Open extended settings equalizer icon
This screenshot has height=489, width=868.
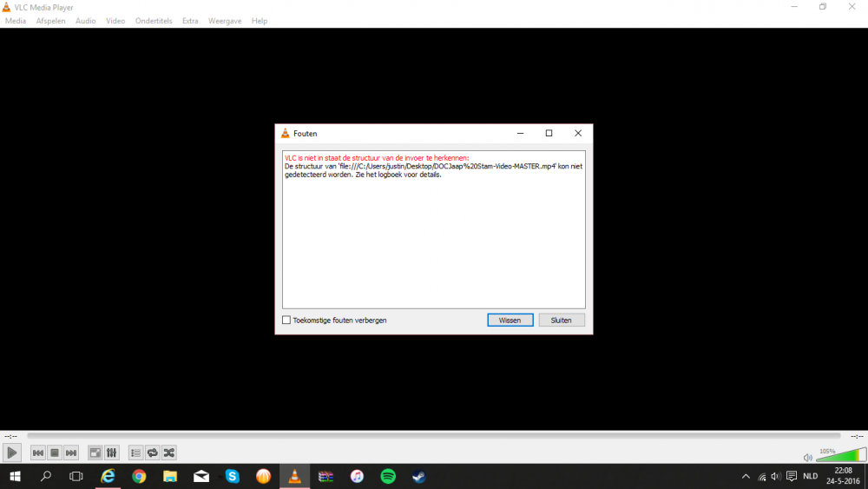pyautogui.click(x=111, y=453)
